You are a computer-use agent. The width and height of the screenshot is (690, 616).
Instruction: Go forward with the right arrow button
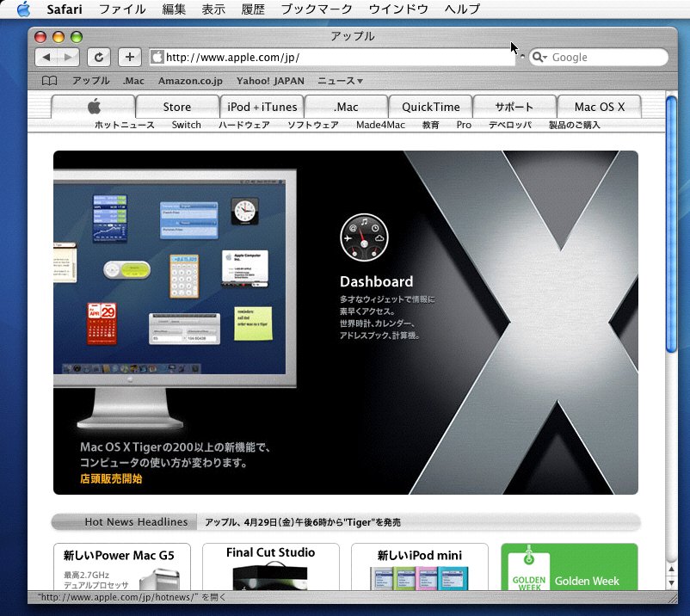68,57
